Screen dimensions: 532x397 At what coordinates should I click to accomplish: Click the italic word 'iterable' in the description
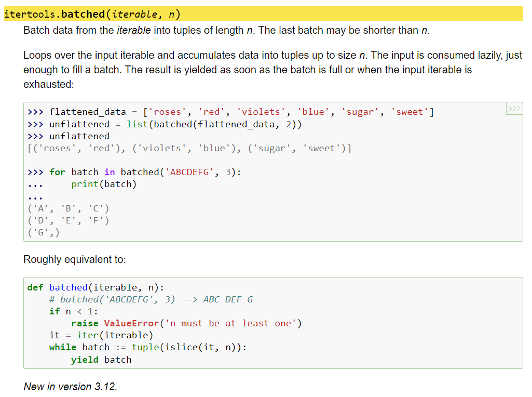point(133,30)
